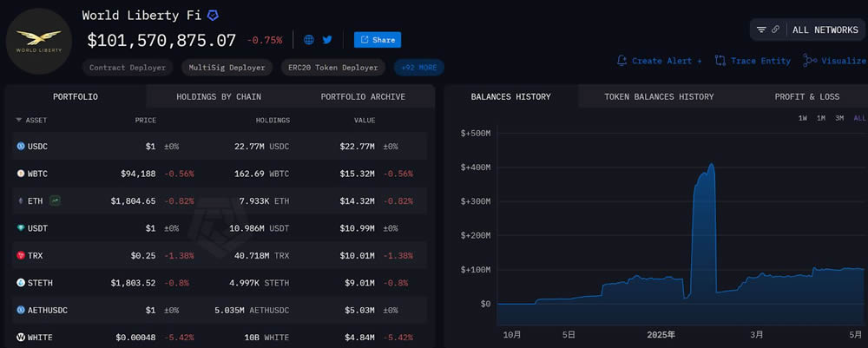Expand the +92 MORE labels

(419, 67)
